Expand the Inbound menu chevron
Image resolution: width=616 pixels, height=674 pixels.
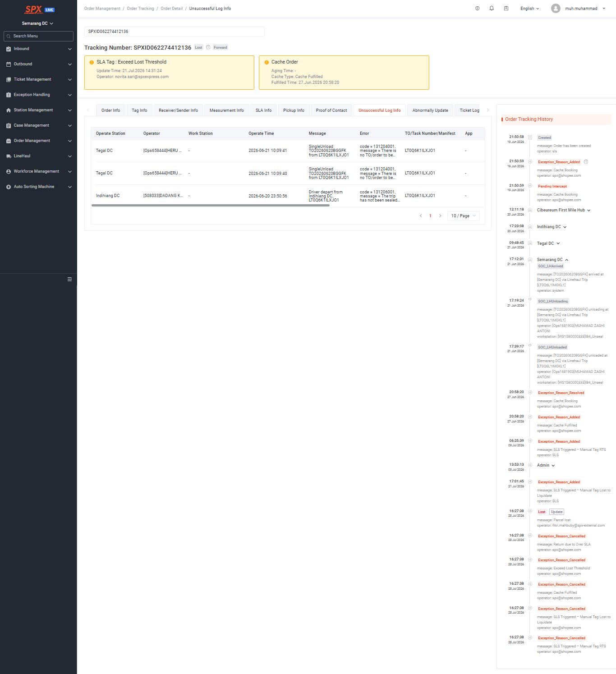click(x=70, y=49)
